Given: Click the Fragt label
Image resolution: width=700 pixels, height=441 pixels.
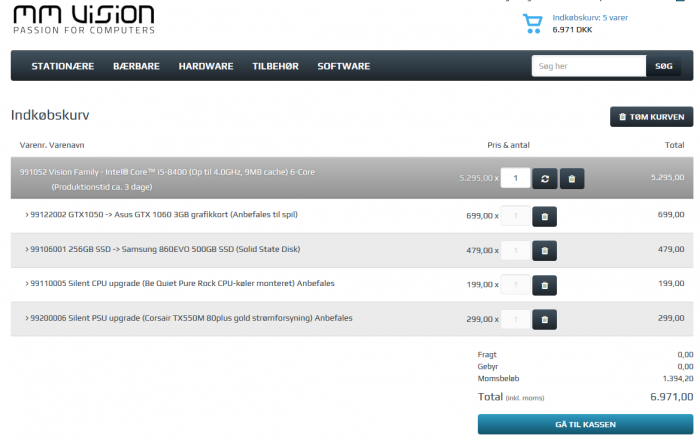Looking at the screenshot, I should [487, 354].
